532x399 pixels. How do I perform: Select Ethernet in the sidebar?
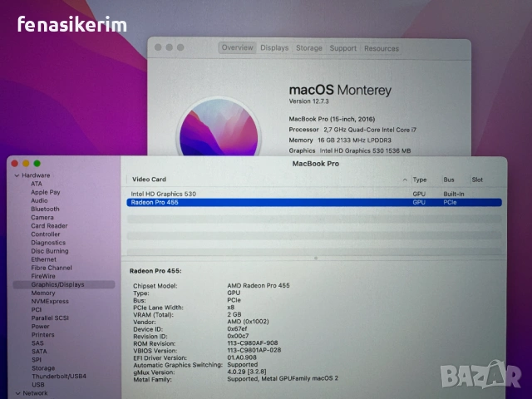pos(44,259)
